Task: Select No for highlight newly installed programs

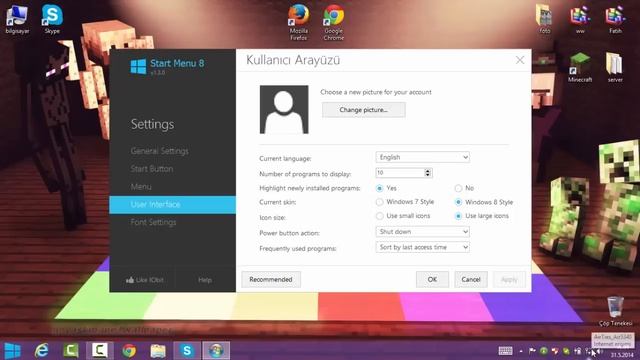Action: pos(458,188)
